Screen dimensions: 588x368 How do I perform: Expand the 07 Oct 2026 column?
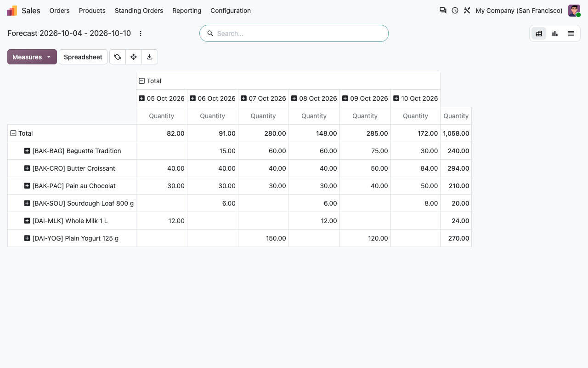tap(243, 98)
